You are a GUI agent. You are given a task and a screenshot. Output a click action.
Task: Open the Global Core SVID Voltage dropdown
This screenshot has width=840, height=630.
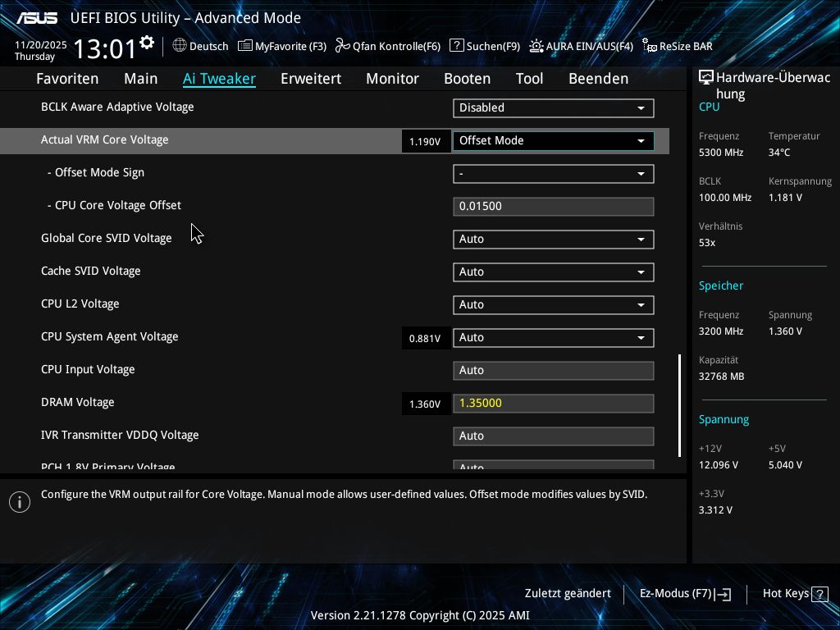pos(554,240)
